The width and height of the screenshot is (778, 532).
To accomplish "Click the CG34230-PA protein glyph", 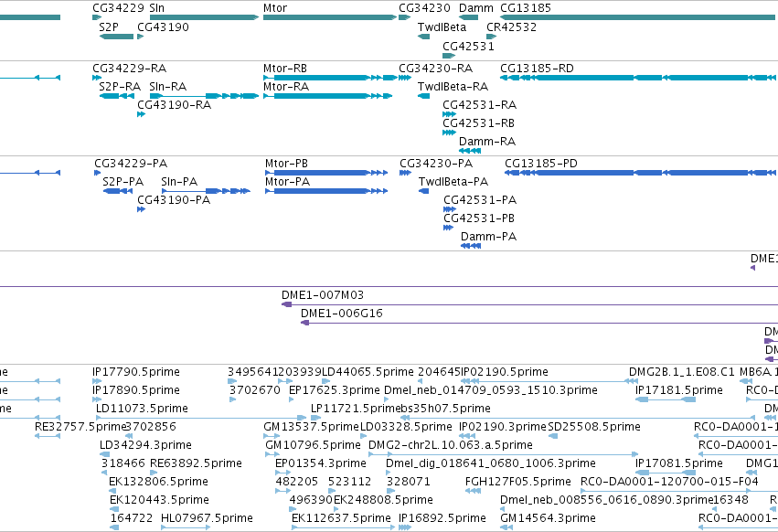I will pos(405,173).
